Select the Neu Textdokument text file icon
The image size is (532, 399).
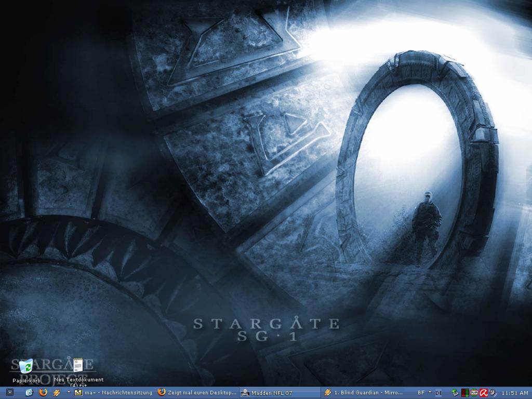pos(78,366)
